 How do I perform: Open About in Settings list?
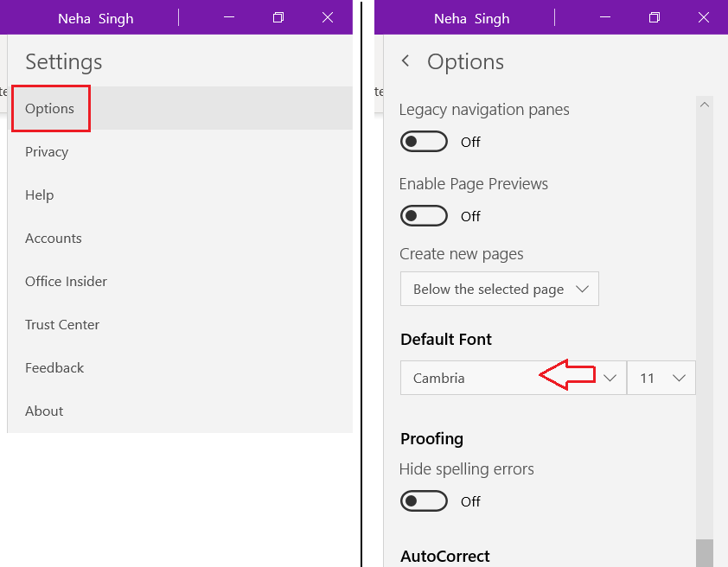180,411
